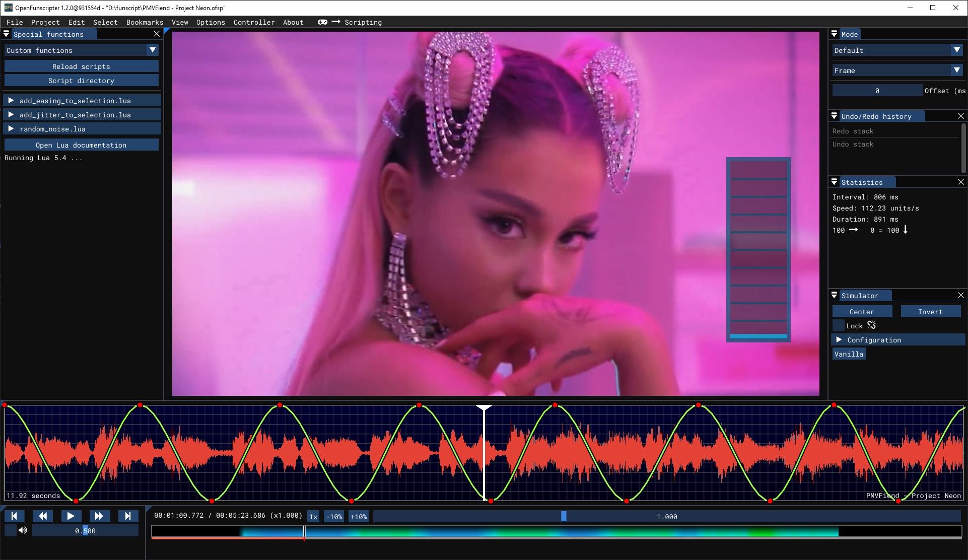Screen dimensions: 968x560
Task: Open the File menu
Action: click(15, 22)
